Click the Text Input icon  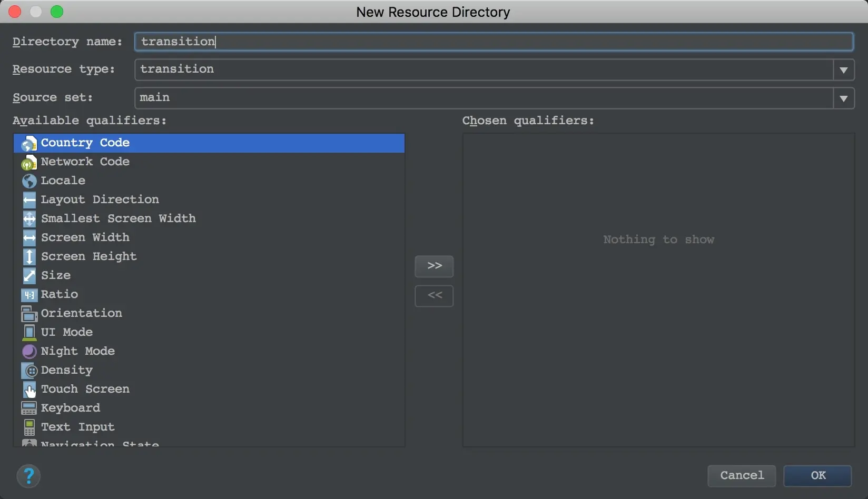29,427
